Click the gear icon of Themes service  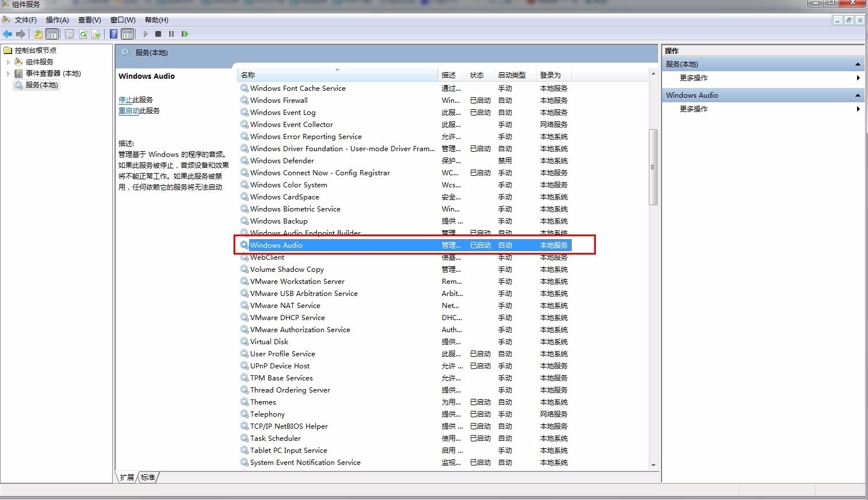pos(244,402)
